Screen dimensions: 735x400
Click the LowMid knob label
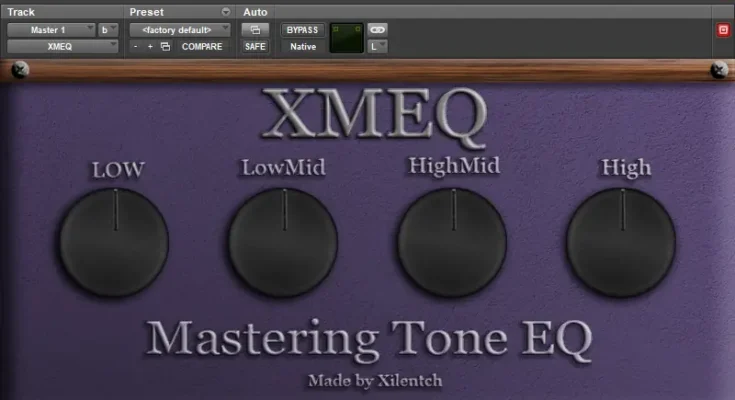point(283,167)
